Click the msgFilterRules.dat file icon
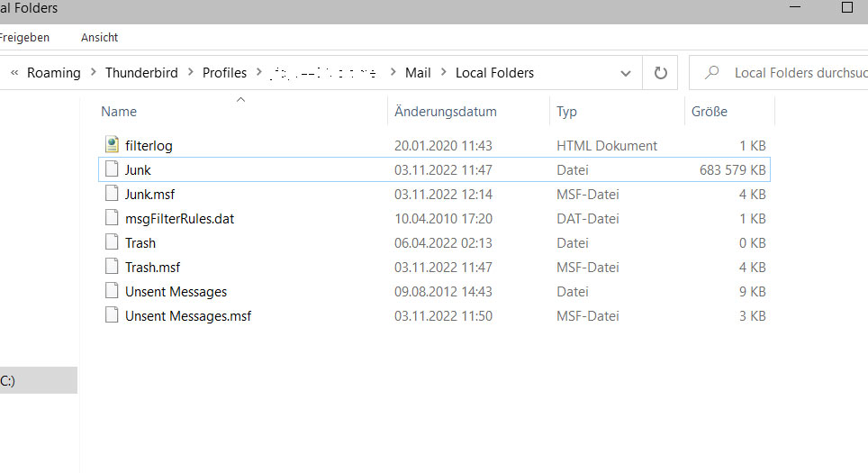 click(112, 218)
